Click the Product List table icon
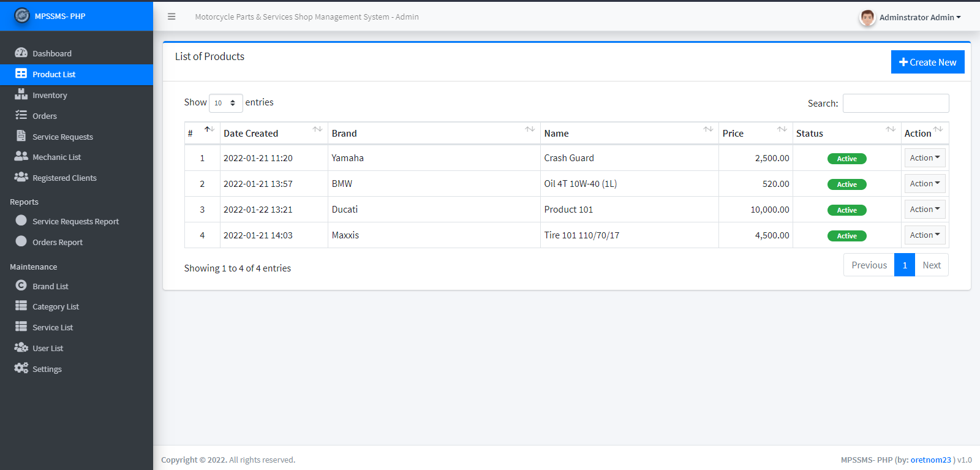The height and width of the screenshot is (470, 980). [21, 74]
